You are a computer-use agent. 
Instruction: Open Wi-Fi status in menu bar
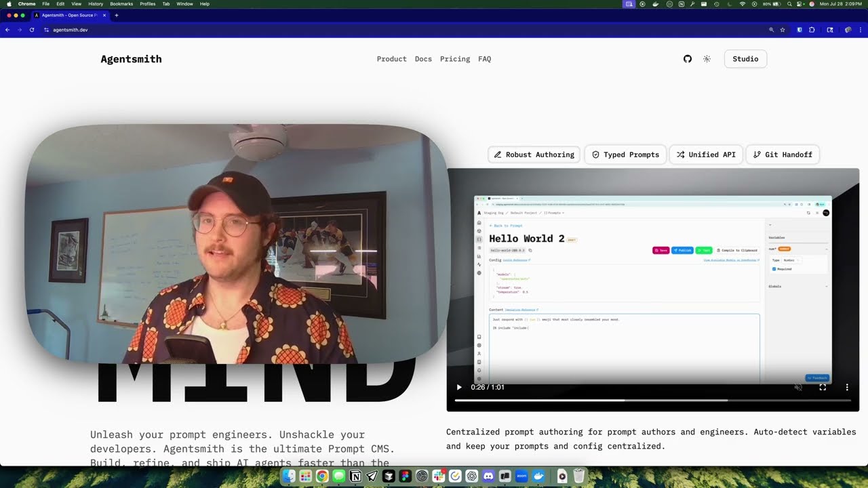coord(743,4)
